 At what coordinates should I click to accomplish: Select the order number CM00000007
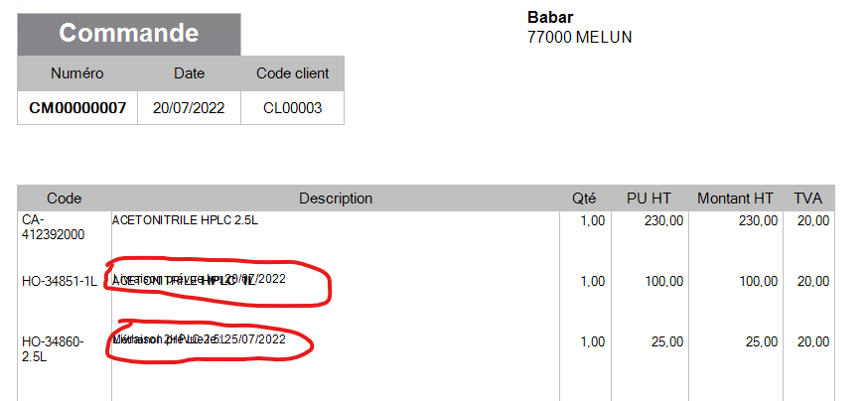(77, 108)
